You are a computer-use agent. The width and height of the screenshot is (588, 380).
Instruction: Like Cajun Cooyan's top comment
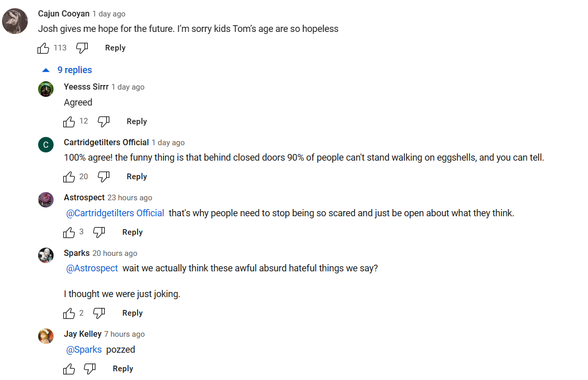(x=43, y=48)
